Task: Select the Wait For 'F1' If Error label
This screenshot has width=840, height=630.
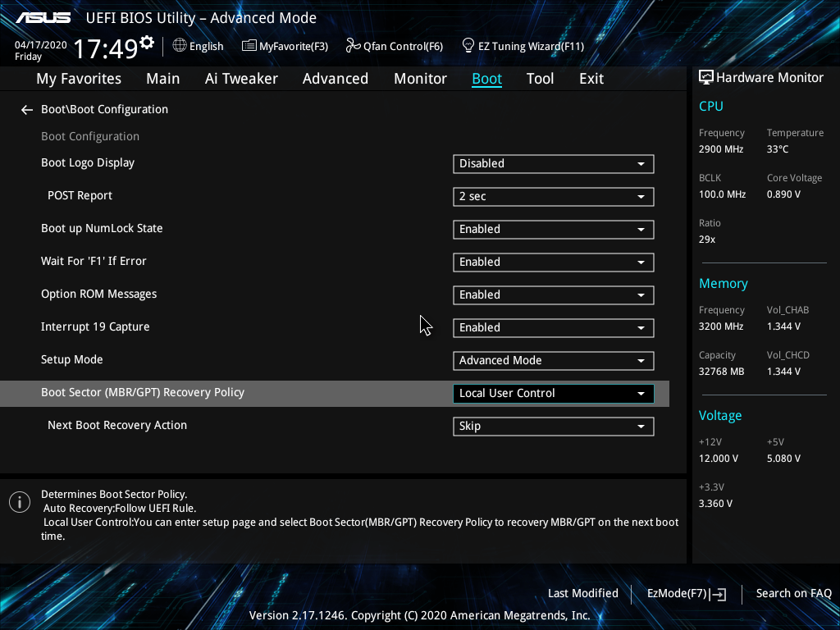Action: [94, 261]
